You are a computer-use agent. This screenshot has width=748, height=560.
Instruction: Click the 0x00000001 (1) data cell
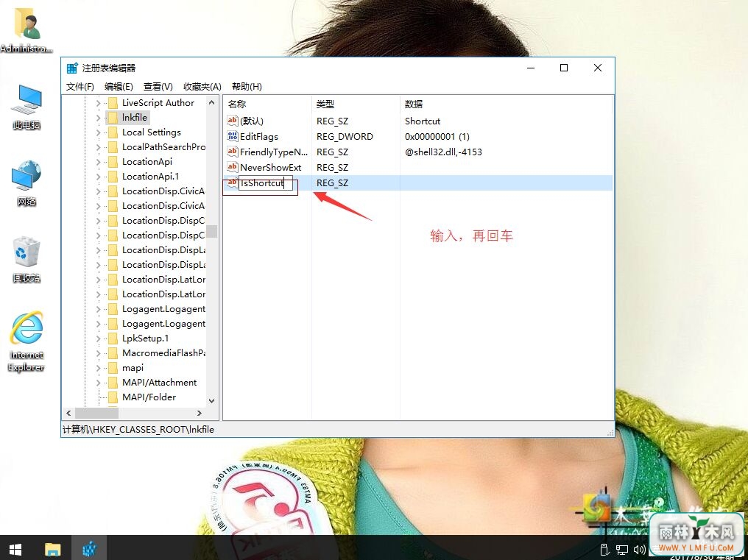[x=437, y=136]
